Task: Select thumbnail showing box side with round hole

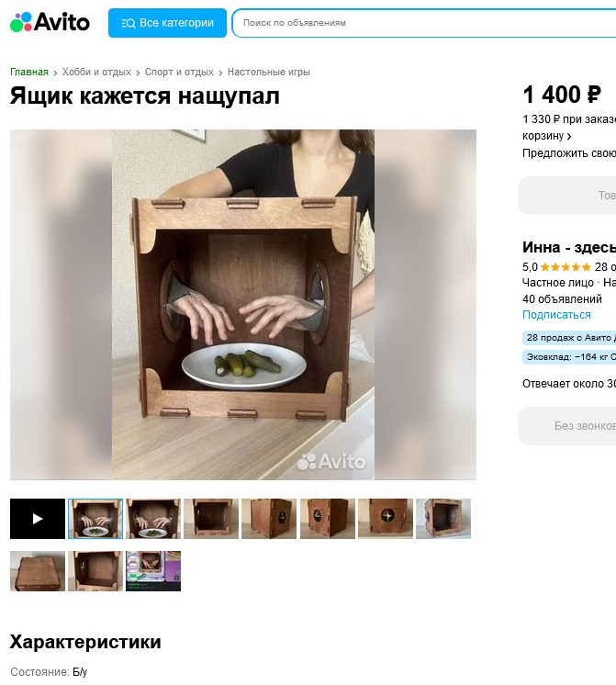Action: (x=269, y=519)
